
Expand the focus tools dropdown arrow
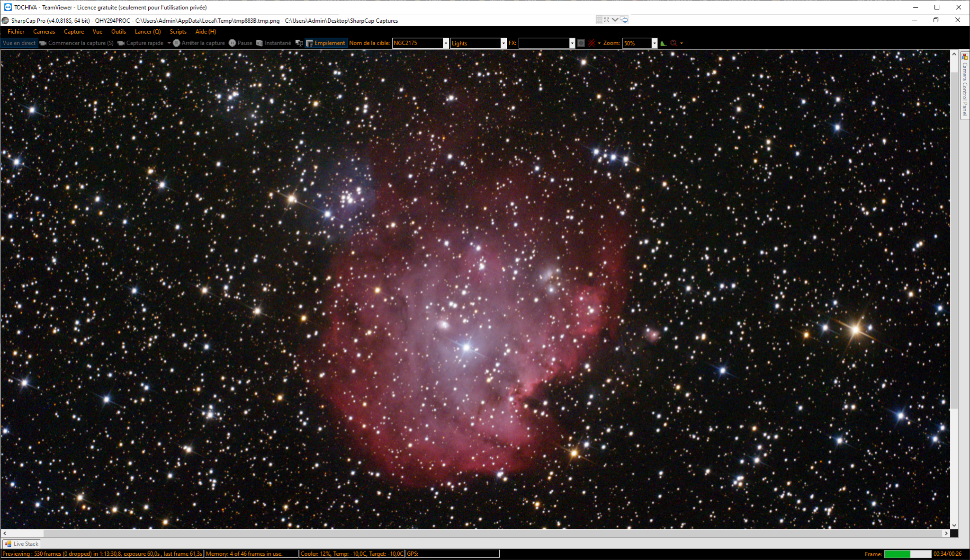coord(682,43)
